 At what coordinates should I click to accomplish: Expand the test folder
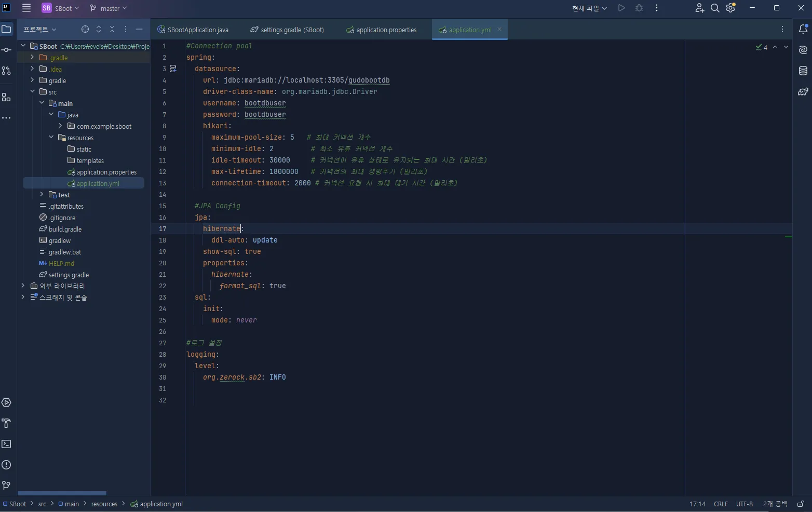[x=42, y=194]
